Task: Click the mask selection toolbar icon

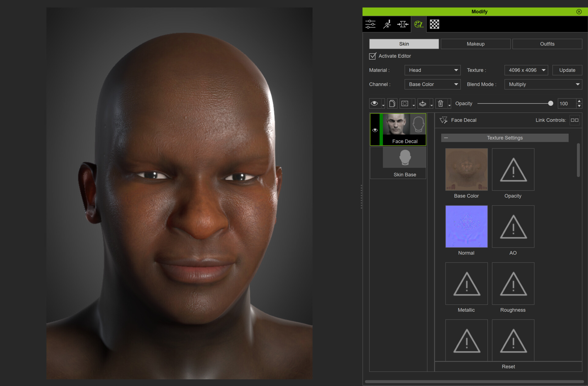Action: [405, 104]
